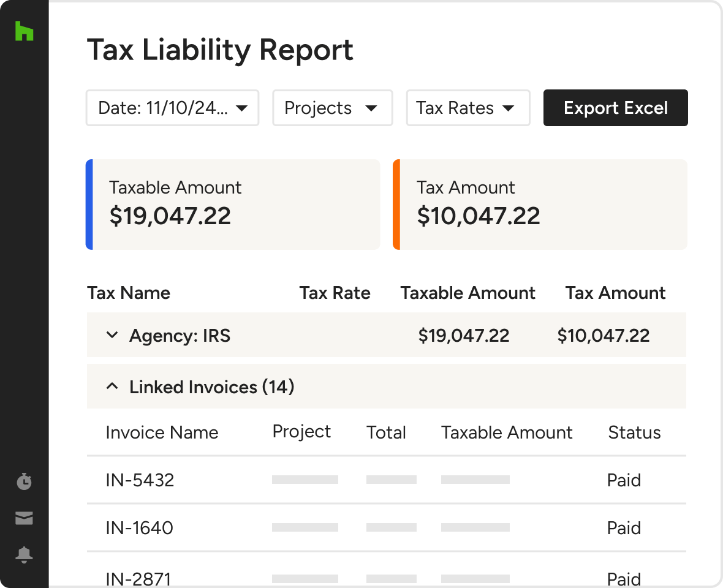Click the Taxable Amount summary card
The width and height of the screenshot is (723, 588).
pyautogui.click(x=233, y=205)
